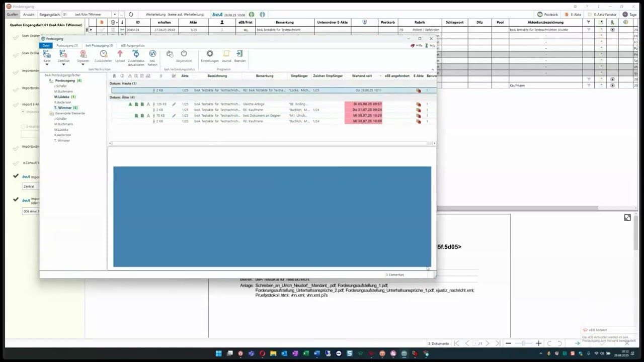
Task: Go to first page arrow in preview footer
Action: (457, 343)
